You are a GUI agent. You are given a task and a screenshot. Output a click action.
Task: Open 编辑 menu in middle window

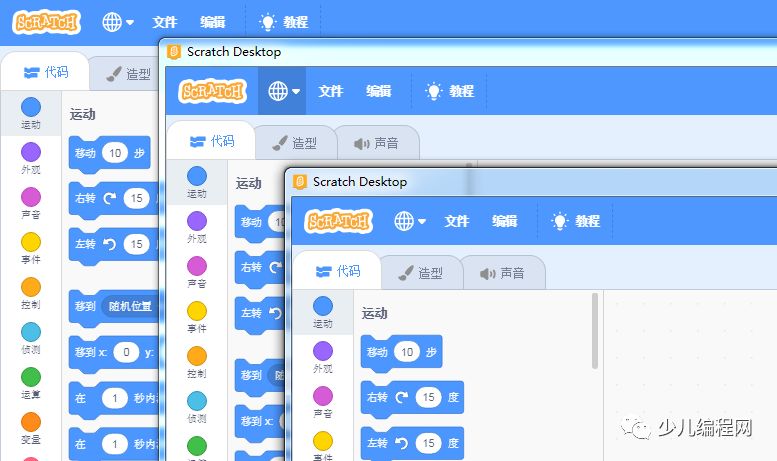click(379, 91)
